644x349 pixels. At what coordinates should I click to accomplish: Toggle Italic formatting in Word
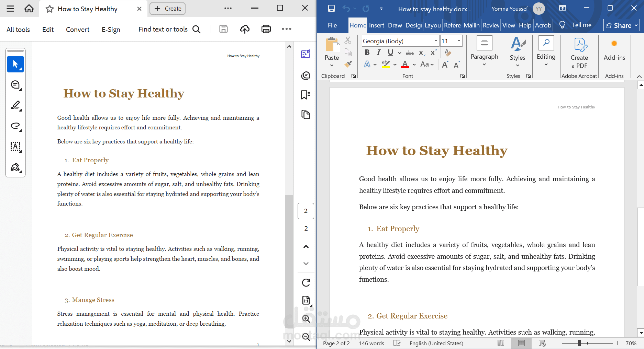(378, 53)
